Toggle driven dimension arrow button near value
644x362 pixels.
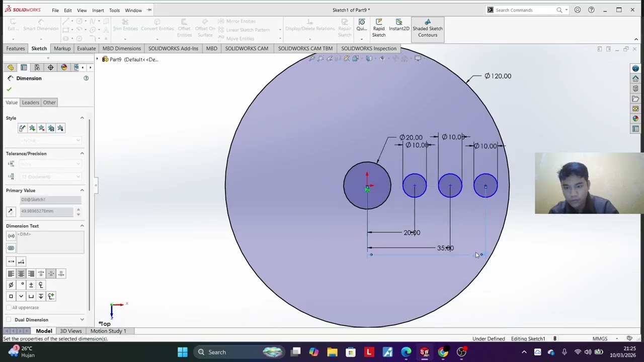(x=11, y=211)
